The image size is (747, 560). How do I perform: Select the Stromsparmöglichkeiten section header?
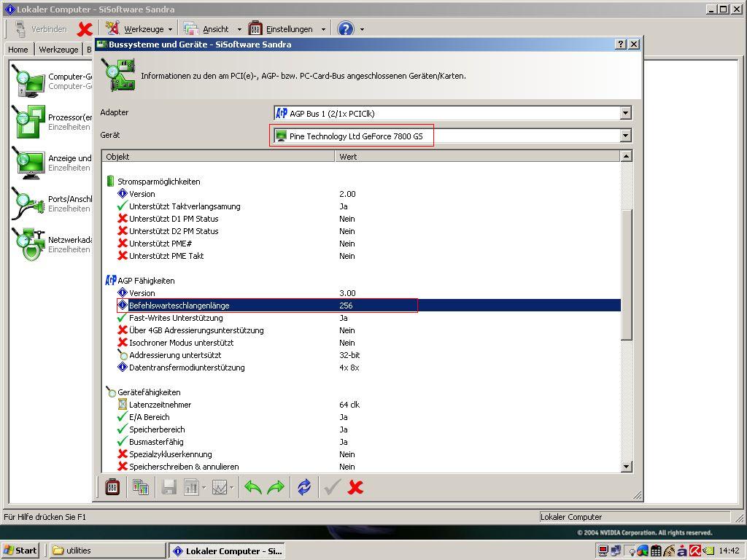[x=158, y=182]
